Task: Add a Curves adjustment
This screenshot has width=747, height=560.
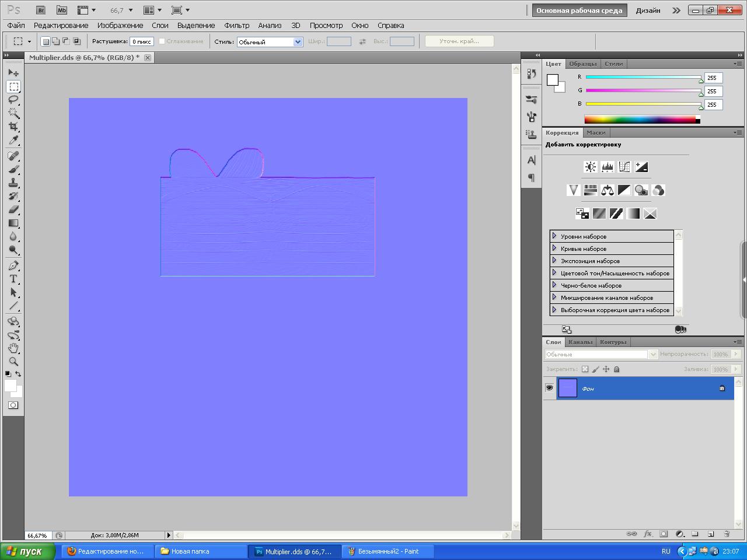Action: [x=624, y=167]
